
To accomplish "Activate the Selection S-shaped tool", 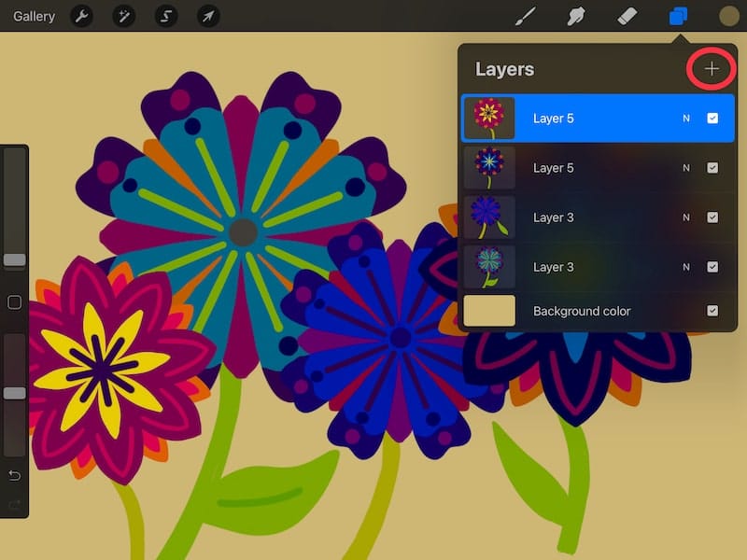I will [166, 17].
